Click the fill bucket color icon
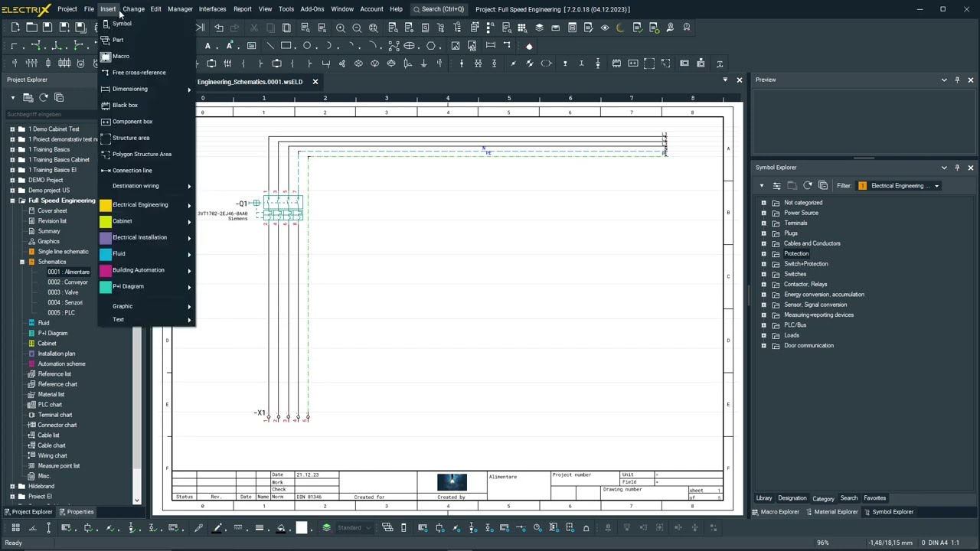980x551 pixels. pos(281,527)
